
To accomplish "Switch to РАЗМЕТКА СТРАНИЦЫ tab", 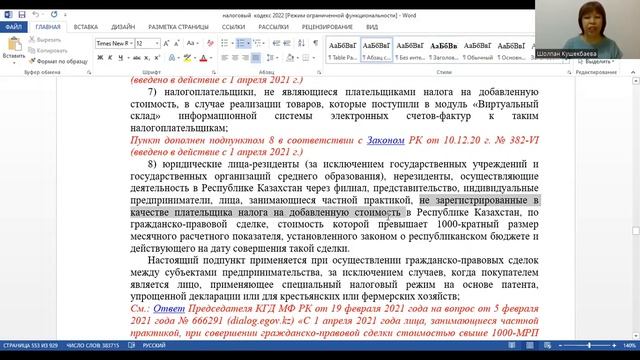I will 178,27.
